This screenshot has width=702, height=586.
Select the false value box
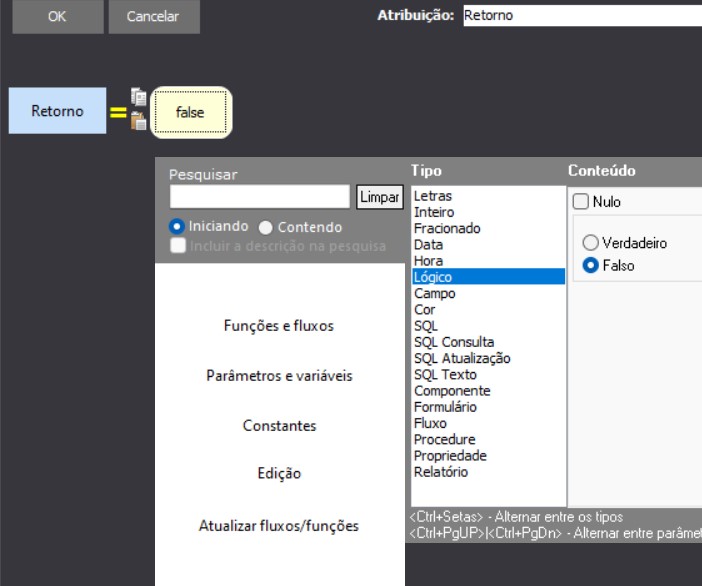[x=191, y=112]
